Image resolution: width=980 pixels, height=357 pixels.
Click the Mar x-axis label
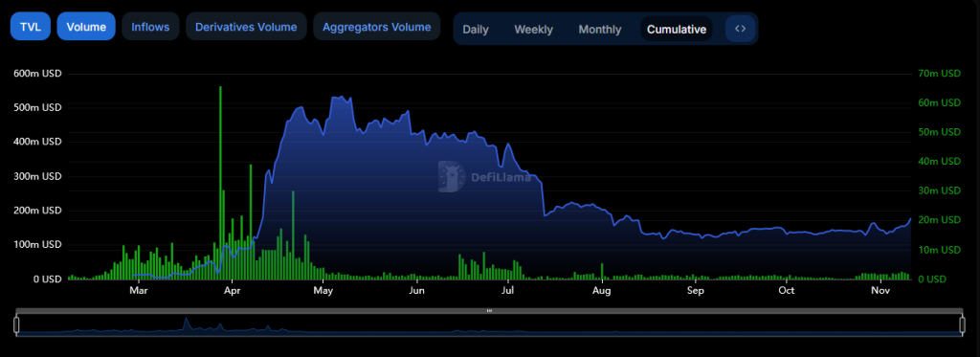coord(138,291)
